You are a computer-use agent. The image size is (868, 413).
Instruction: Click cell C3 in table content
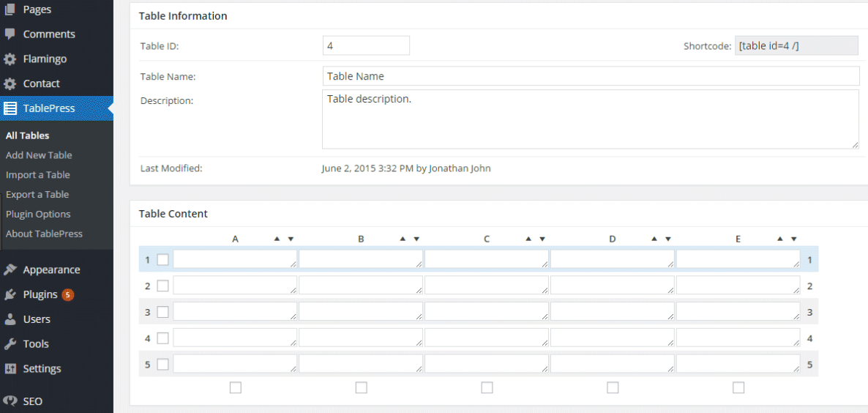coord(487,312)
